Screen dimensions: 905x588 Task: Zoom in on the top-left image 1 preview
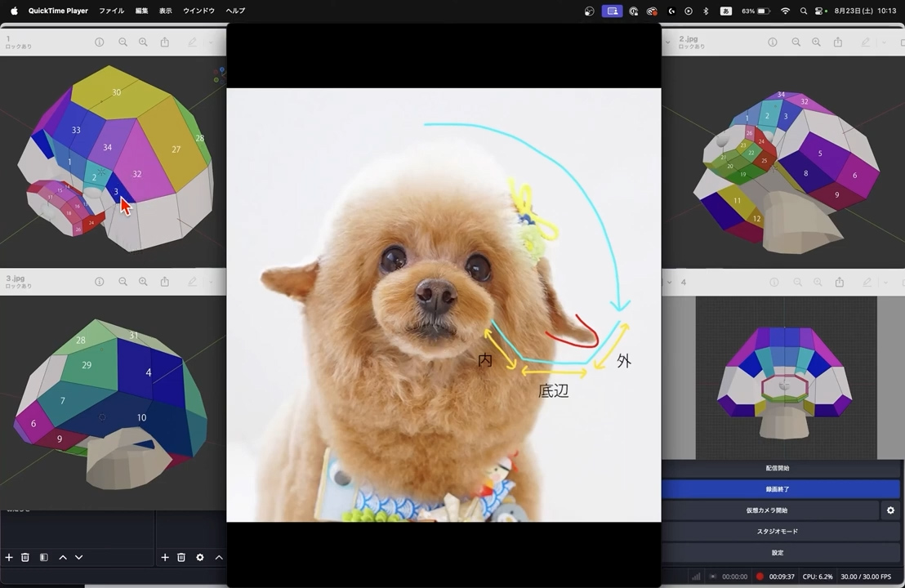coord(143,42)
